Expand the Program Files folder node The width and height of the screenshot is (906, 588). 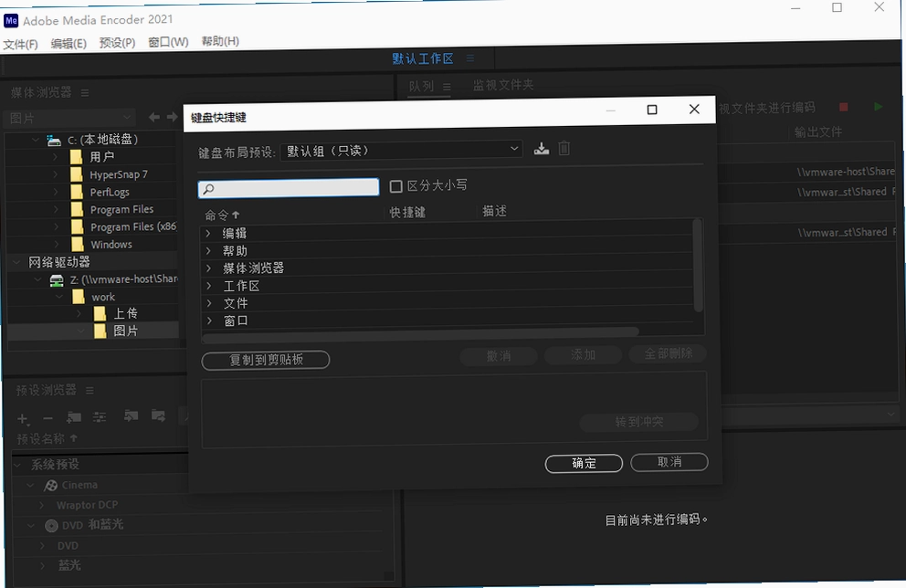tap(56, 210)
